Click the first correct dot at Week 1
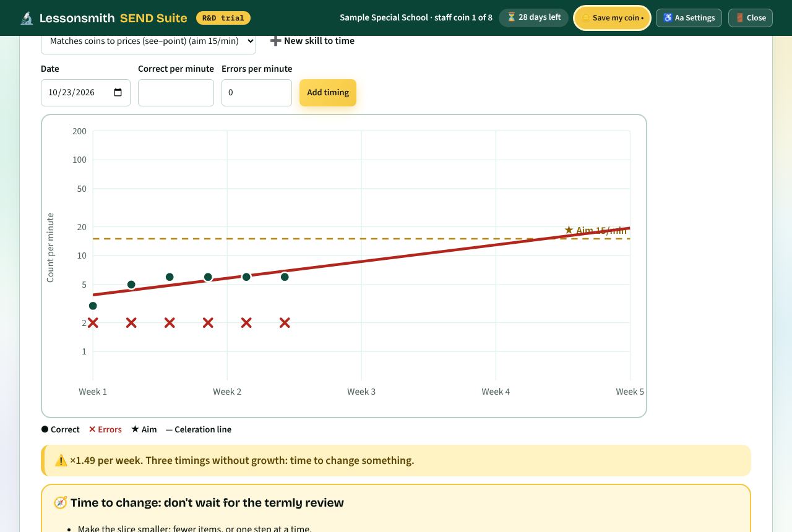Viewport: 792px width, 532px height. tap(93, 306)
